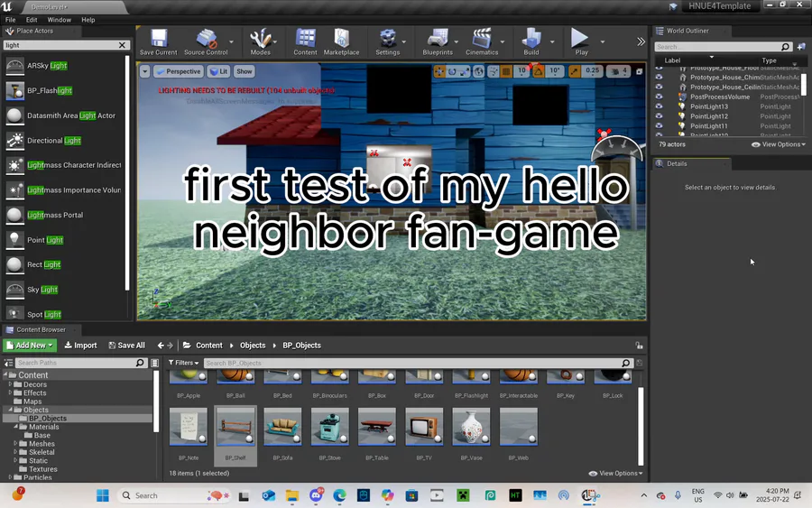This screenshot has height=508, width=812.
Task: Collapse the Objects folder in tree
Action: [x=10, y=410]
